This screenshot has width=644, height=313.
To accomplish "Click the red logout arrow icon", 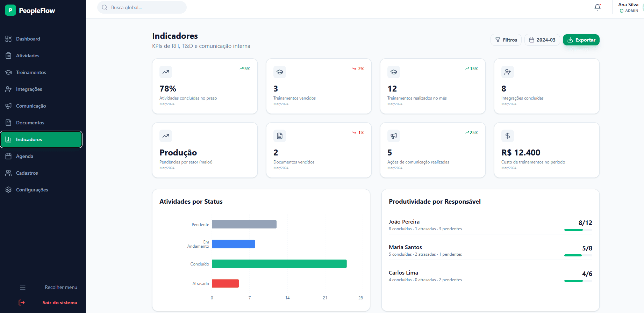I will point(22,303).
